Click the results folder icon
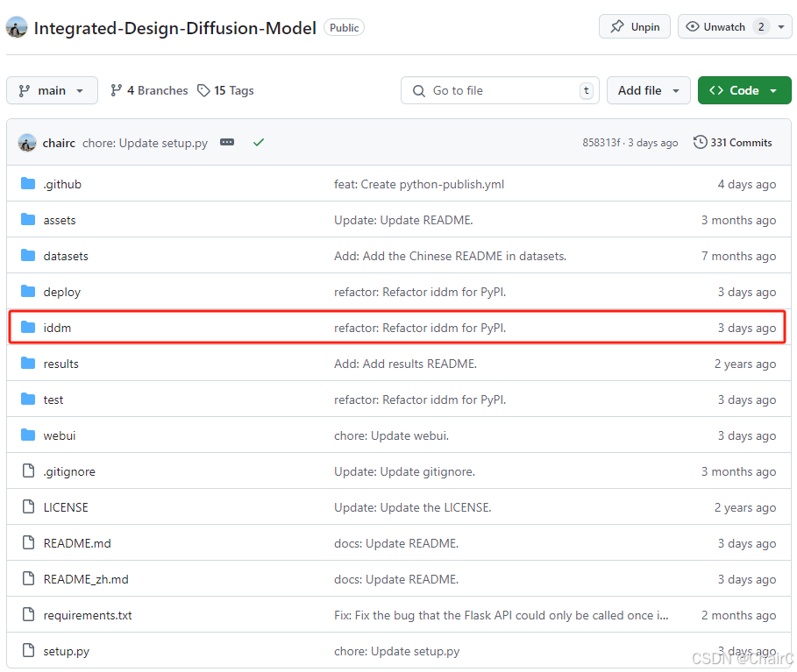Viewport: 797px width, 672px height. (x=28, y=364)
